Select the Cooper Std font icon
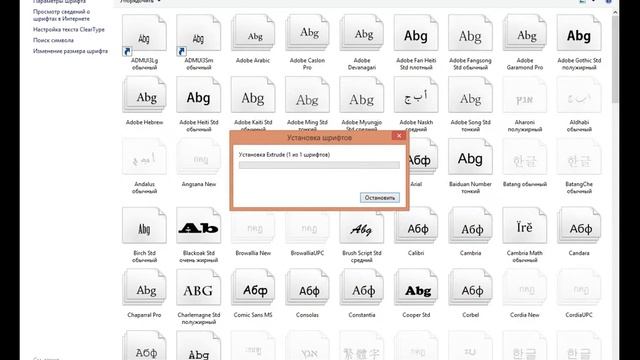 point(416,288)
